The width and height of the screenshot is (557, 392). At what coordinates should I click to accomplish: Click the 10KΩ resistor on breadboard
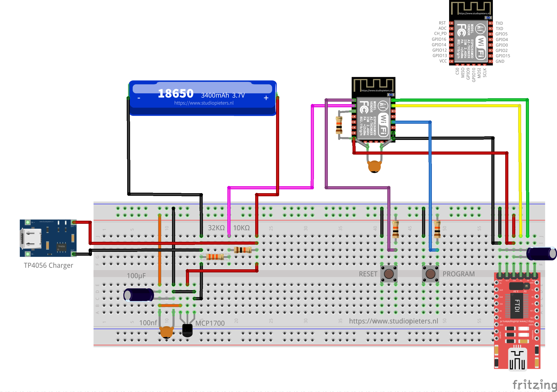[243, 250]
